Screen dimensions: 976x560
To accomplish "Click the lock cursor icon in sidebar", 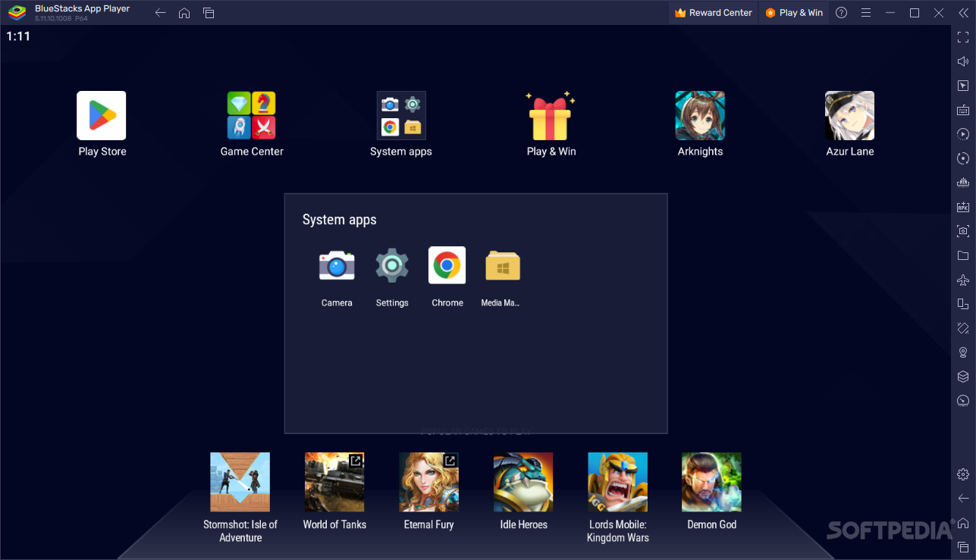I will click(963, 86).
